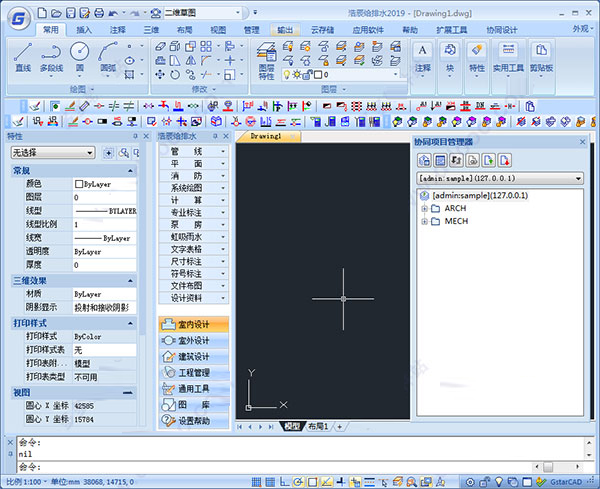This screenshot has width=600, height=489.
Task: Select the 多段线 polyline tool
Action: tap(51, 57)
